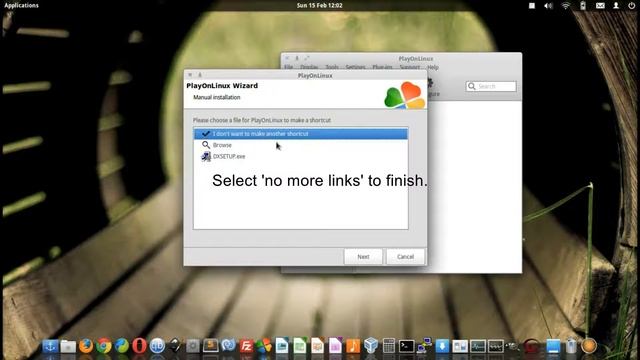Open the user account indicator in the top panel
Viewport: 640px width, 360px height.
tap(616, 5)
